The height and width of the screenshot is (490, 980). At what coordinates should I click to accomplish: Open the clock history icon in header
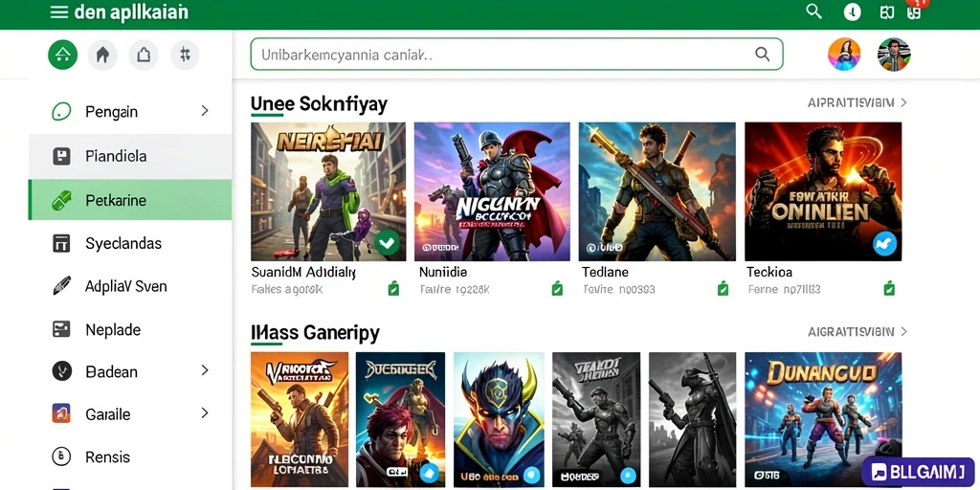tap(853, 11)
